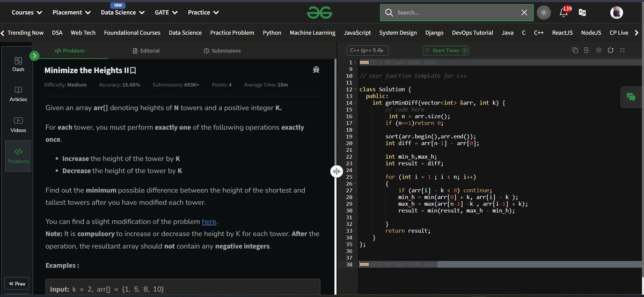The image size is (644, 297).
Task: Click the 'Average Time: 25m' text
Action: [x=266, y=85]
